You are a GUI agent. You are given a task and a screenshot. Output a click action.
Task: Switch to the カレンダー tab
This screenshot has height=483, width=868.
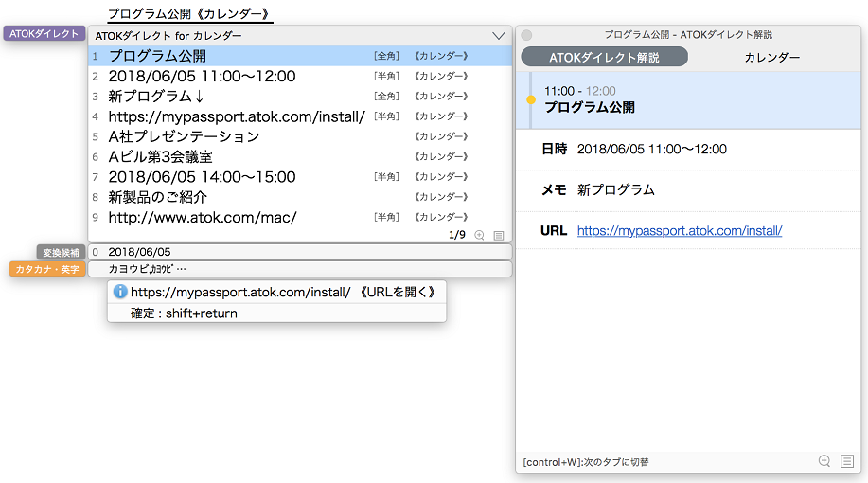tap(771, 57)
